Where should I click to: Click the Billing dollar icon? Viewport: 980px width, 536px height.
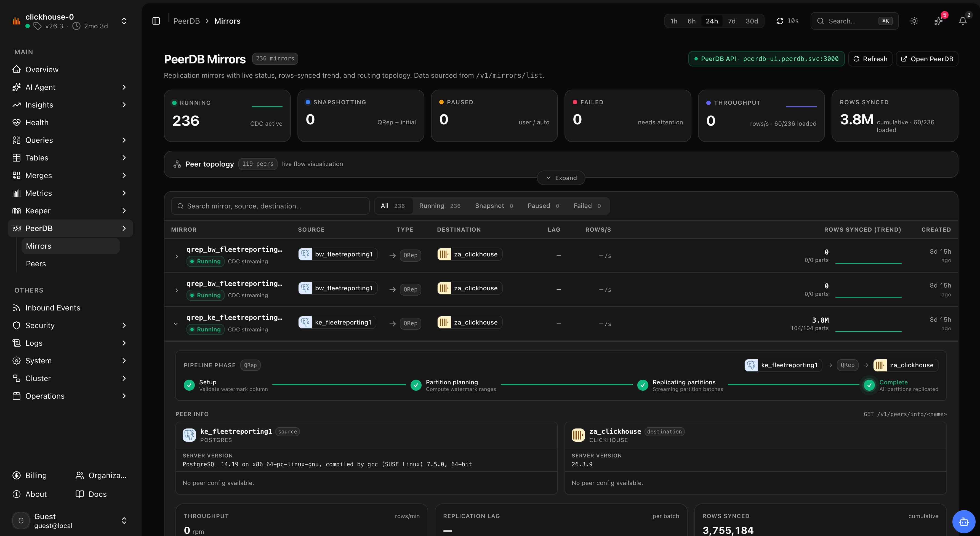[16, 476]
